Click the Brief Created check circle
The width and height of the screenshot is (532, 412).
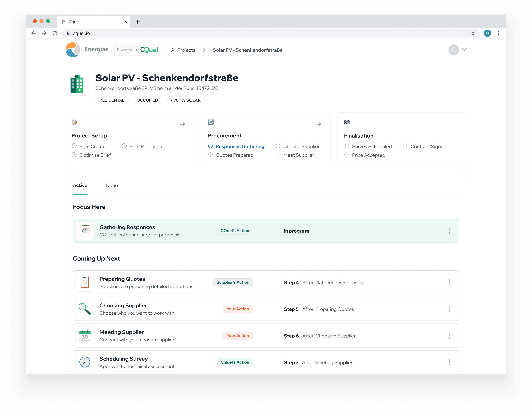point(74,146)
